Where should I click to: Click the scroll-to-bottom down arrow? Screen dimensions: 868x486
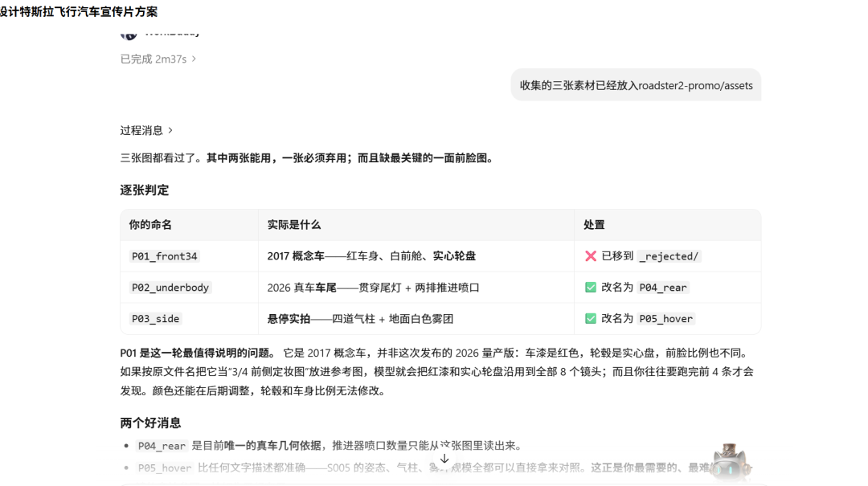[x=444, y=459]
